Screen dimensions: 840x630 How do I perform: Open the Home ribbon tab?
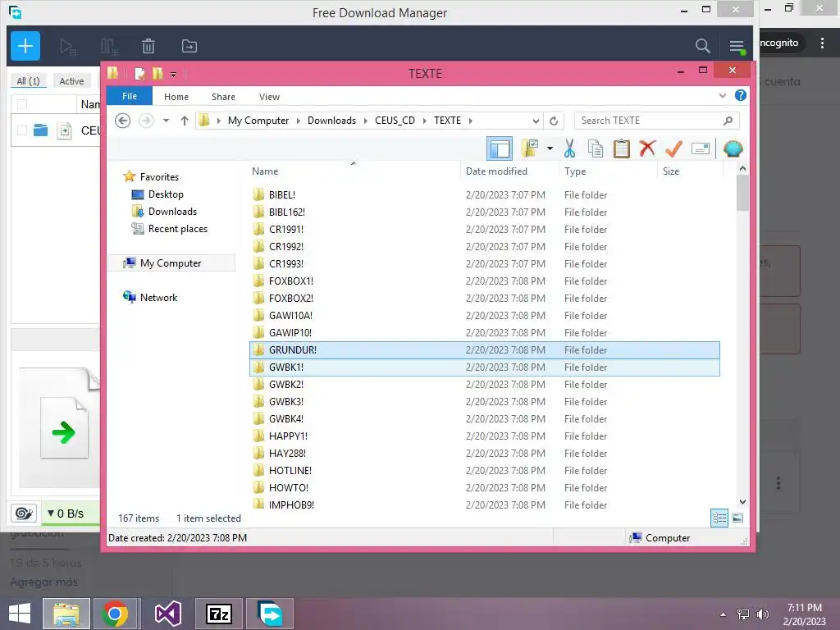(x=176, y=97)
